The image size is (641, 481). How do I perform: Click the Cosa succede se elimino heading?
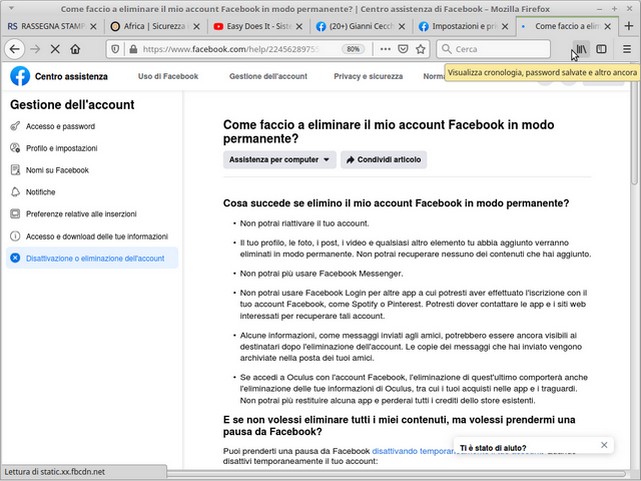[x=396, y=204]
